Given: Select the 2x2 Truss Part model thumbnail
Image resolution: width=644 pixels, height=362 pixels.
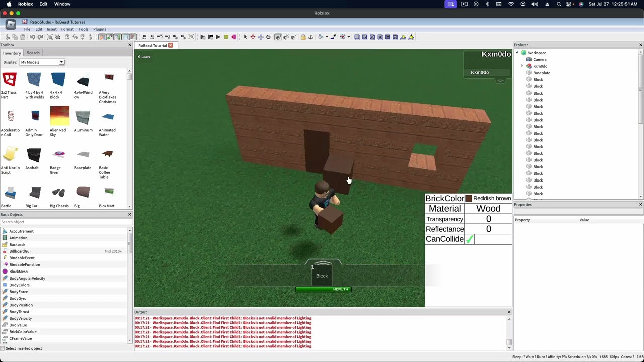Looking at the screenshot, I should tap(10, 80).
